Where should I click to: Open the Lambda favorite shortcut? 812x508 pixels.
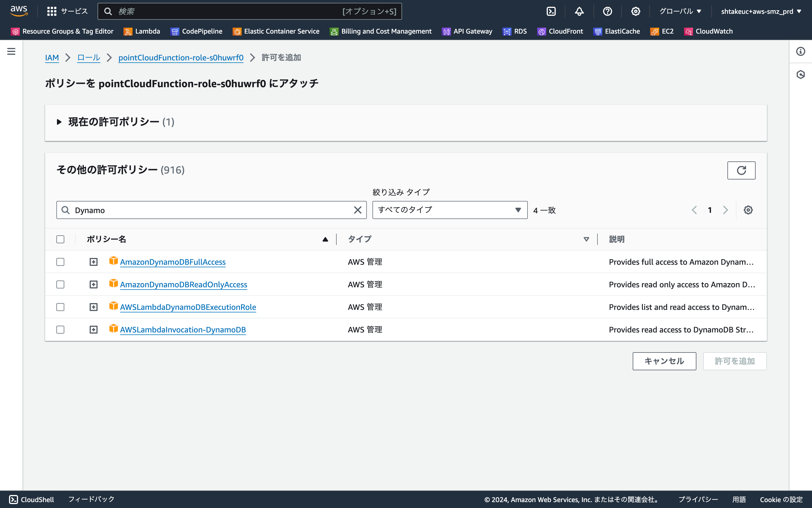(x=142, y=31)
